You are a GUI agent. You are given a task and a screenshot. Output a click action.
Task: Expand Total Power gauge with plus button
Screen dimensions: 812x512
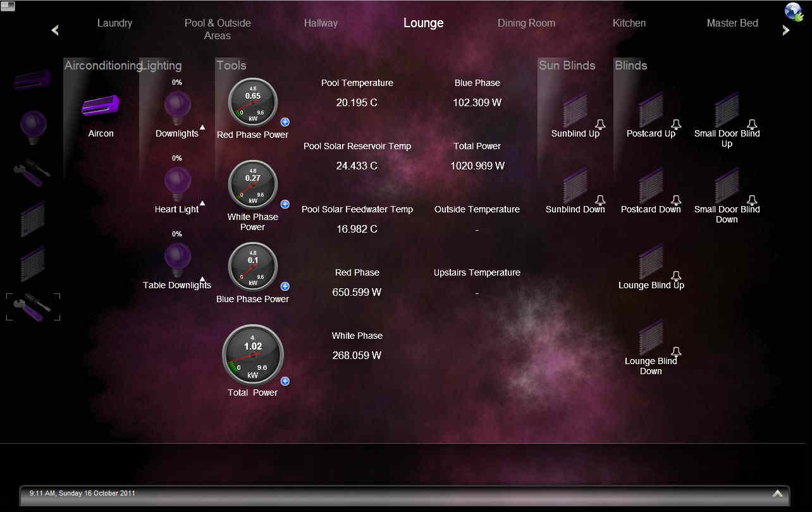pos(285,381)
